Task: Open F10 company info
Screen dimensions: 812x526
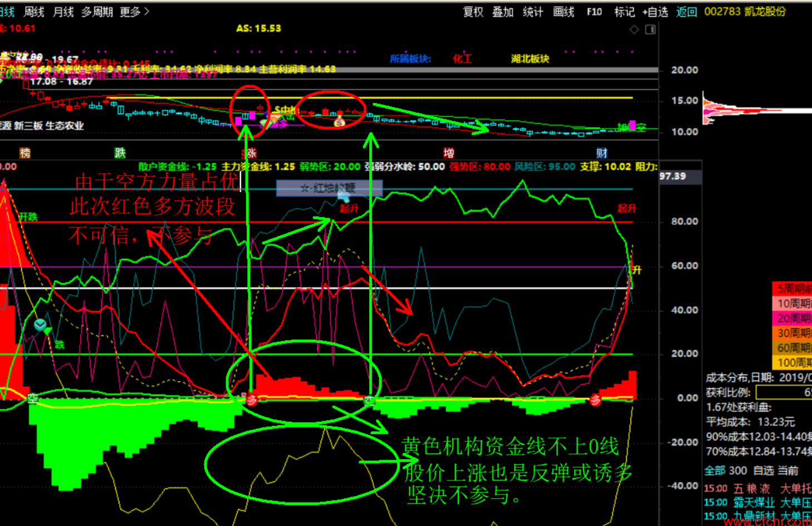Action: (x=594, y=12)
